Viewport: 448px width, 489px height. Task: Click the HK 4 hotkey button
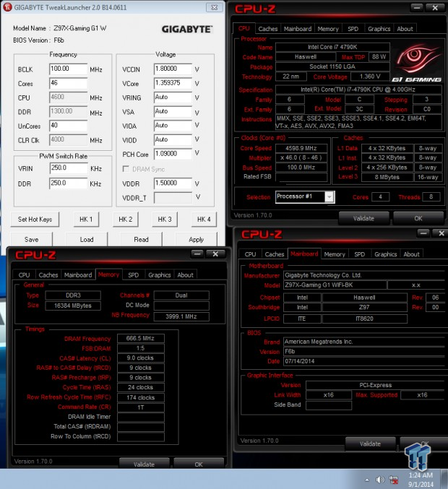click(x=204, y=220)
